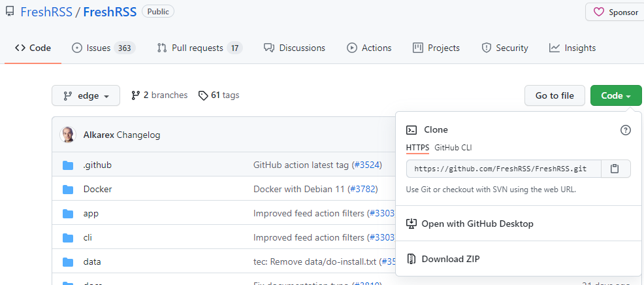
Task: Open the cli folder
Action: [88, 238]
